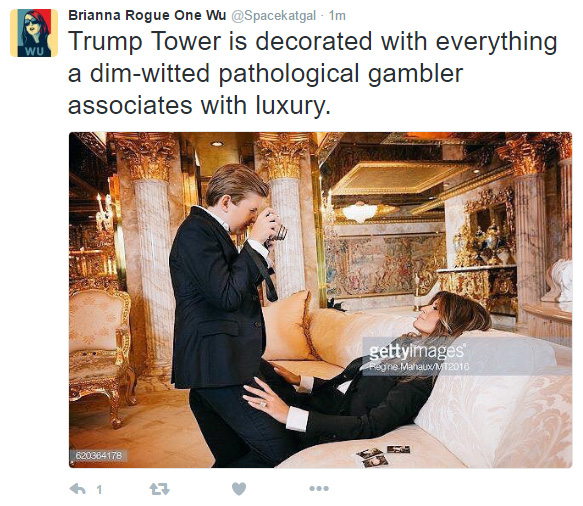Retweet this tweet using the retweet icon
583x506 pixels.
click(160, 489)
